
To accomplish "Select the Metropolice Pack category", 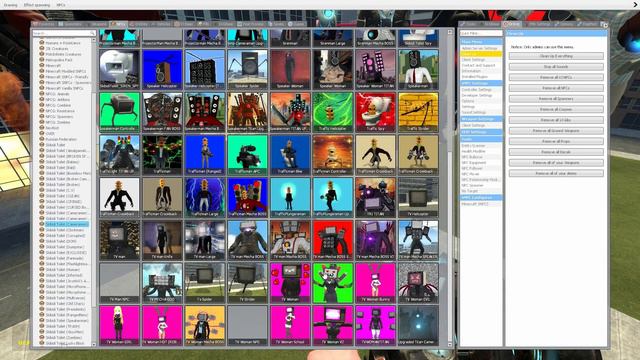I will tap(59, 60).
